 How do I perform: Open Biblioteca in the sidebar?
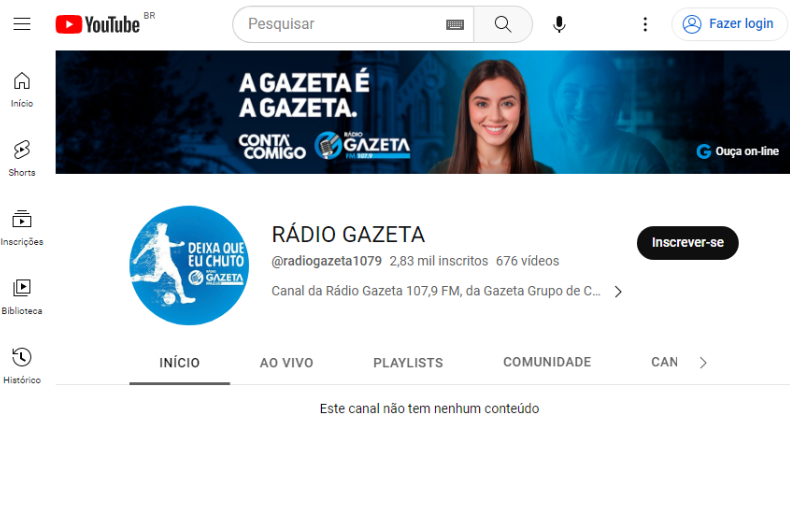(x=22, y=296)
